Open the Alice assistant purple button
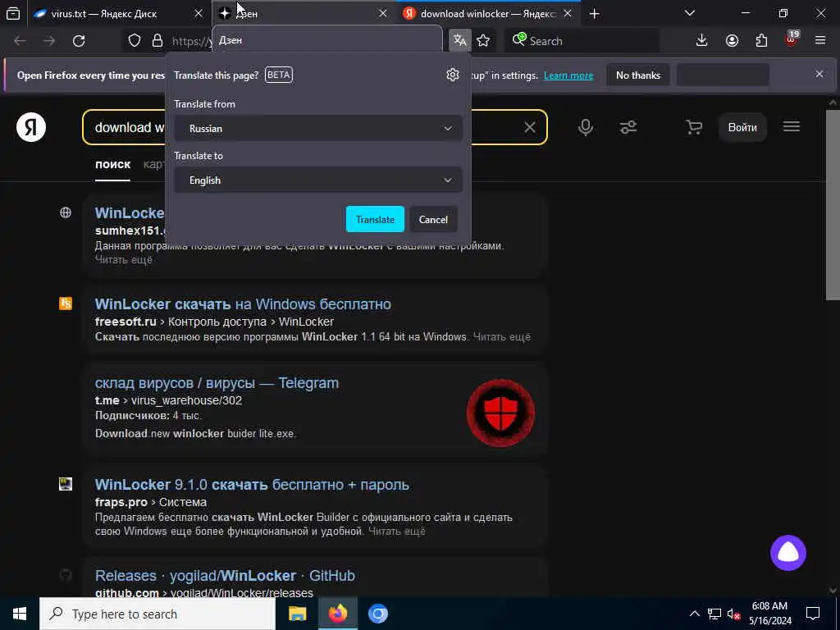Viewport: 840px width, 630px height. [x=788, y=553]
